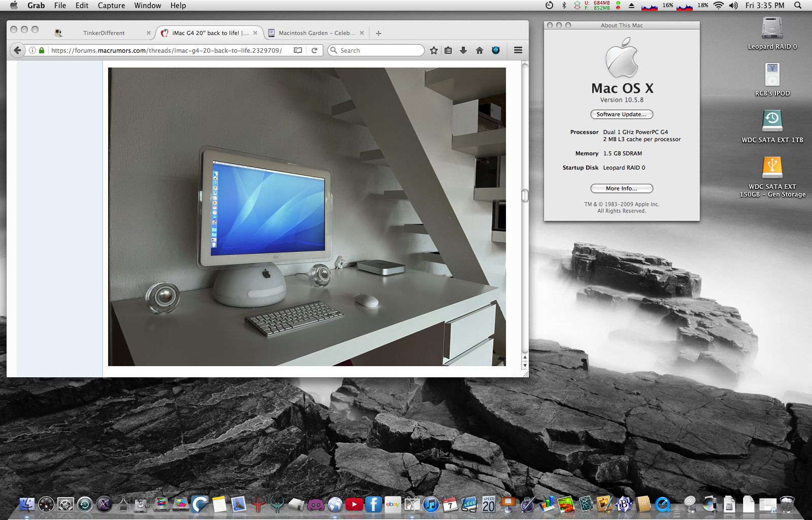Click More Info in About This Mac
Image resolution: width=812 pixels, height=520 pixels.
point(622,188)
